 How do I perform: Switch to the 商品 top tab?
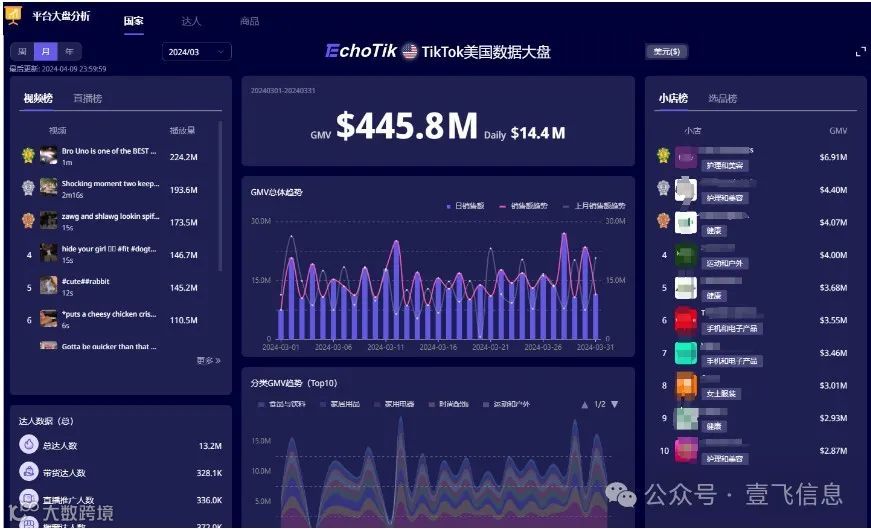(249, 21)
